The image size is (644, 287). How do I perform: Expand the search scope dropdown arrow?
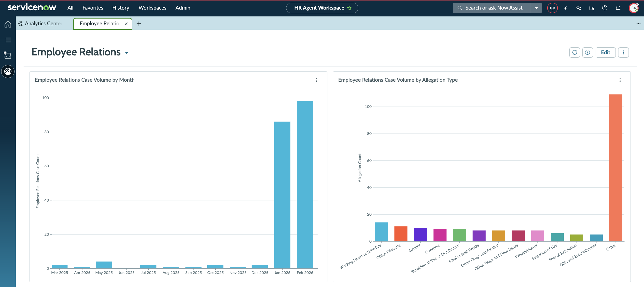click(x=536, y=8)
